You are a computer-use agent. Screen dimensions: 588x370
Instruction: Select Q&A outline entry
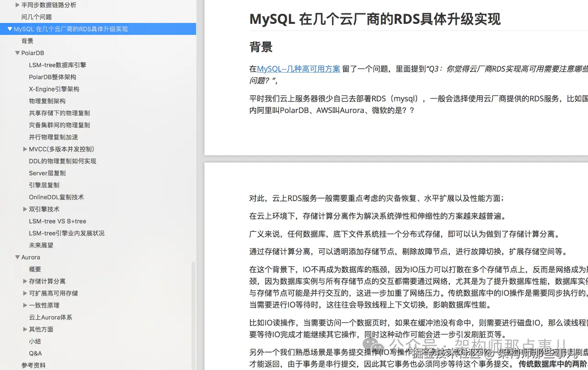pos(35,353)
